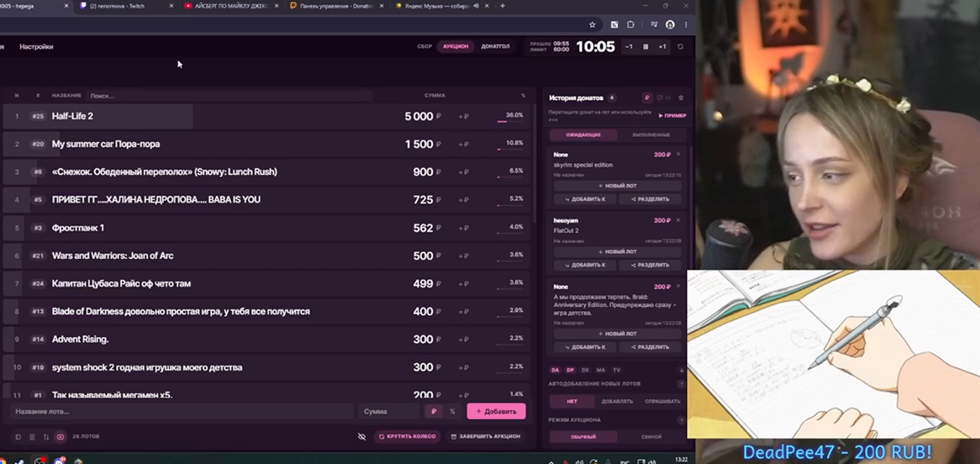Collapse settings with the down arrow beside TV chip
Image resolution: width=980 pixels, height=464 pixels.
pyautogui.click(x=681, y=370)
